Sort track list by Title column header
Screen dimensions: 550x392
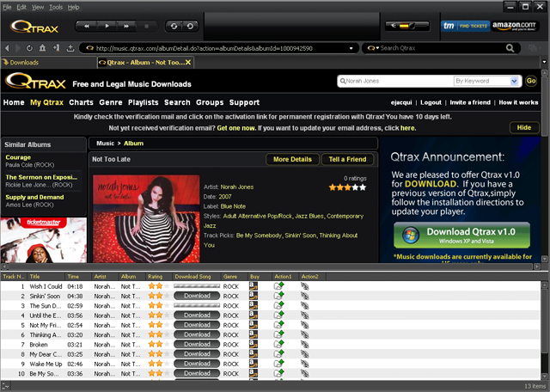coord(46,277)
